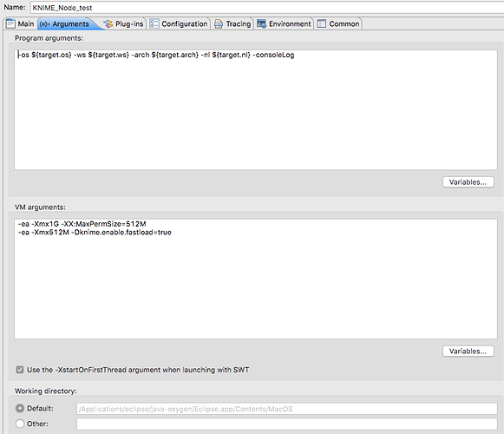
Task: Click the Plug-ins tab icon
Action: click(108, 23)
